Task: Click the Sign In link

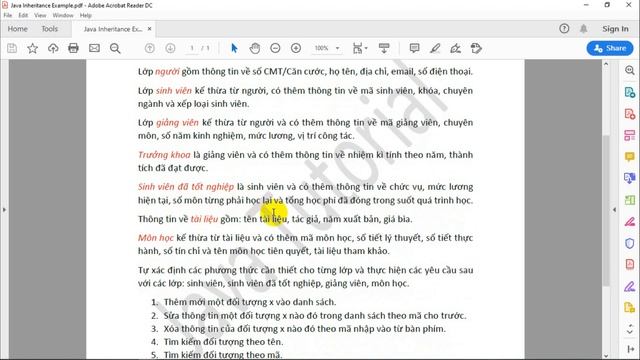Action: [616, 29]
